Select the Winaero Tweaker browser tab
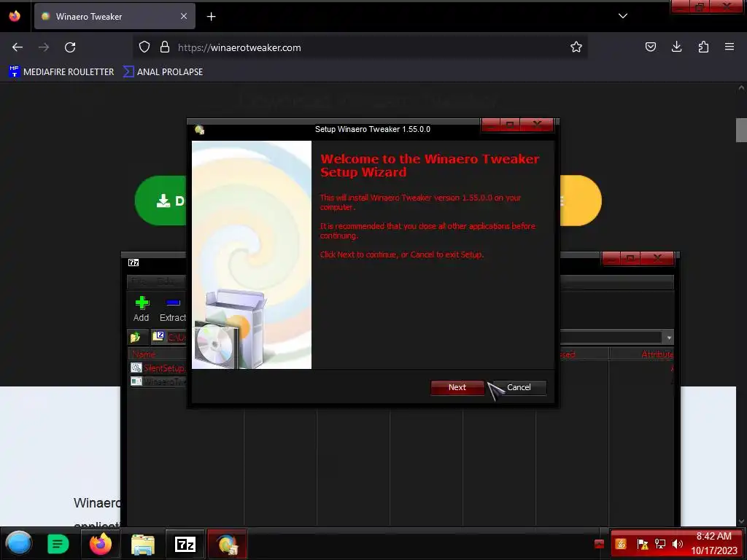 coord(115,17)
